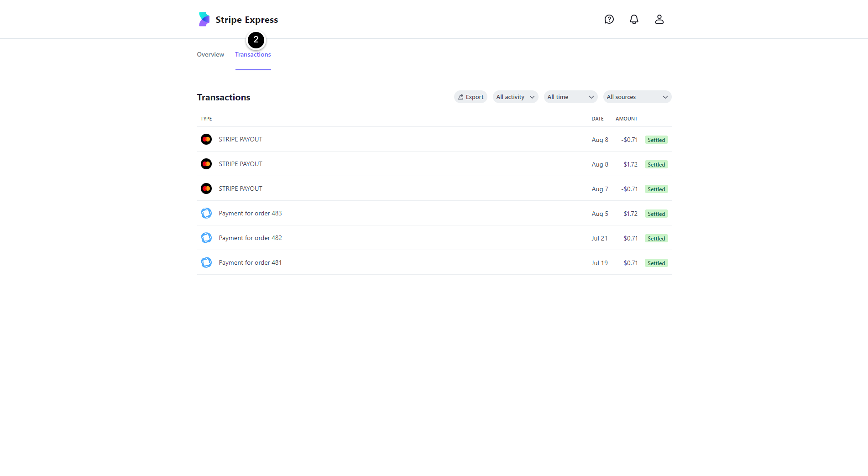Click the Jul 21 date cell

(x=599, y=238)
